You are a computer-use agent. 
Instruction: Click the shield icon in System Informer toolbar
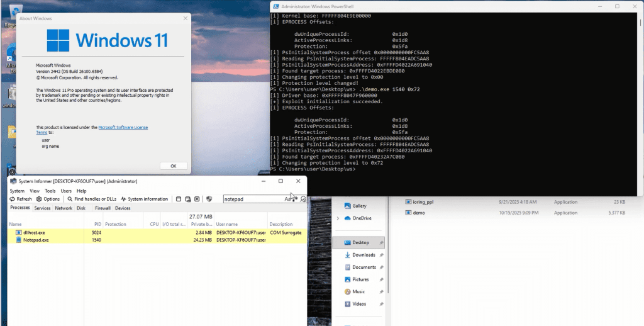click(x=209, y=199)
